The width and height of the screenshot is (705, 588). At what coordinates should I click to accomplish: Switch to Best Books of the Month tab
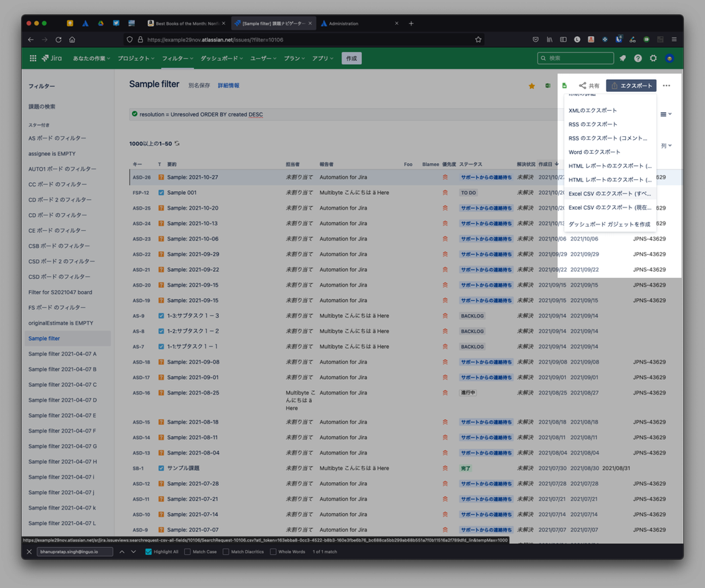point(186,23)
